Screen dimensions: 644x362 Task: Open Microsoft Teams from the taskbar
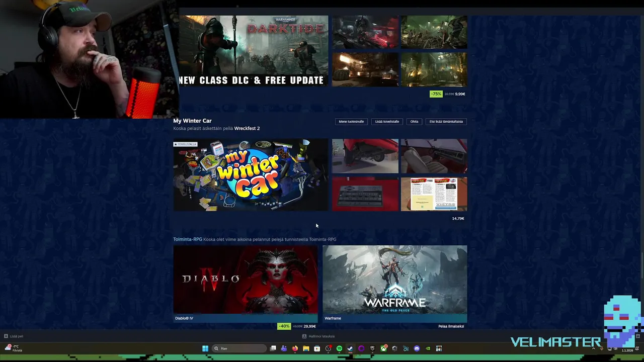284,348
